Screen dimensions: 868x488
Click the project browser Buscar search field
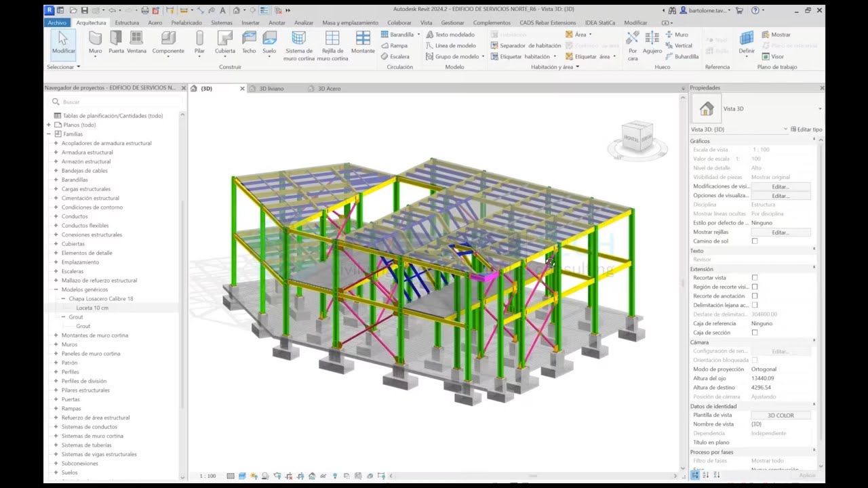[115, 102]
